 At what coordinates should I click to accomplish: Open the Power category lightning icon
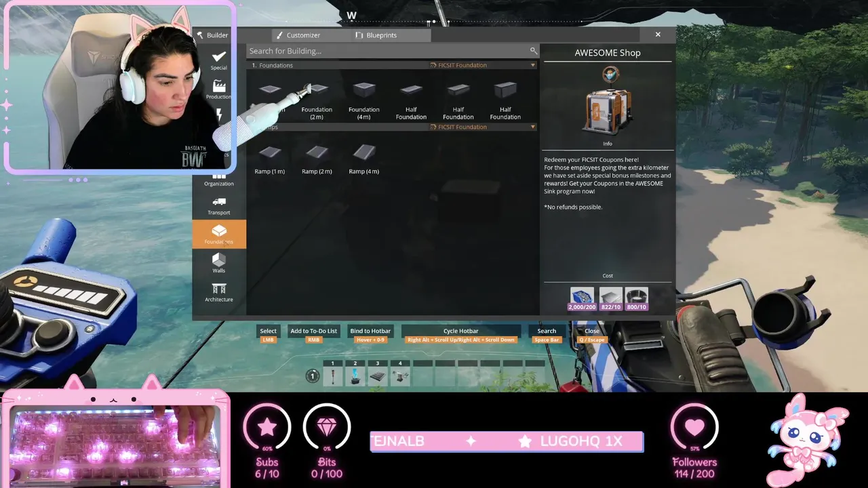(x=218, y=115)
